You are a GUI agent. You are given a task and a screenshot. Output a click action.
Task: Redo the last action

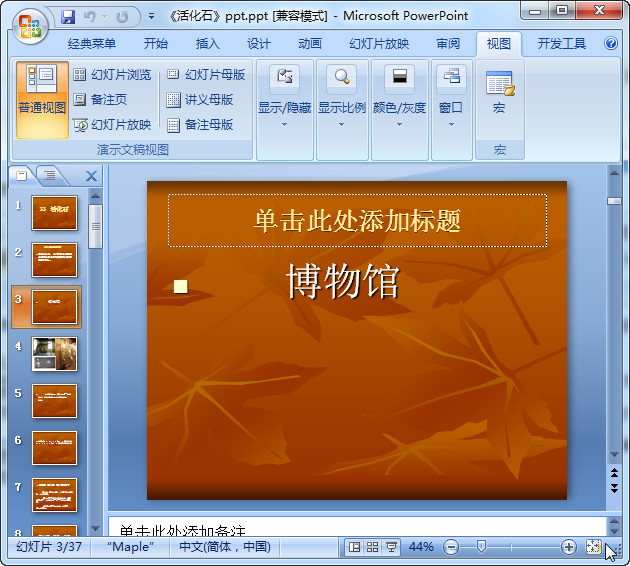pos(123,17)
